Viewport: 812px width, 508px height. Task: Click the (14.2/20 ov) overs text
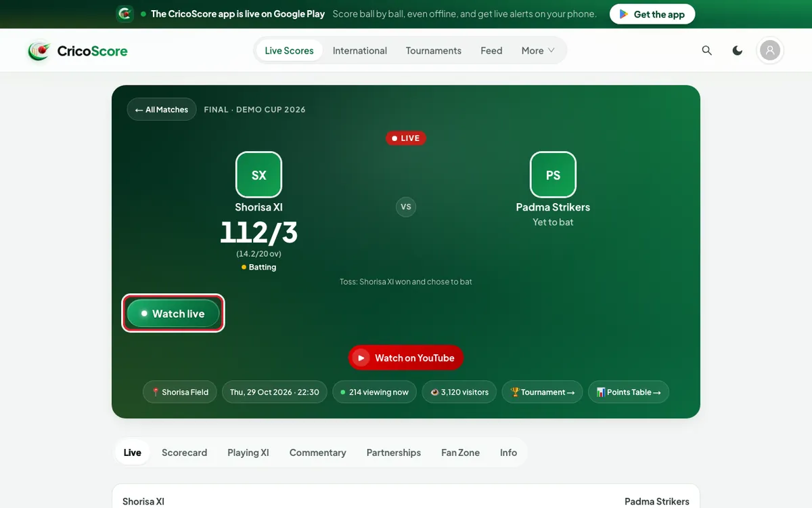pos(258,254)
